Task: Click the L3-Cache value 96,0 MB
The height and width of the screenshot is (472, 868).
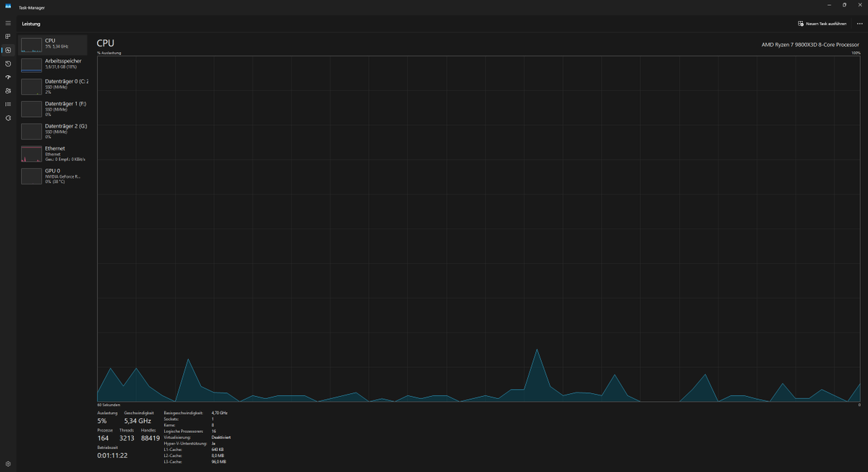Action: tap(219, 462)
